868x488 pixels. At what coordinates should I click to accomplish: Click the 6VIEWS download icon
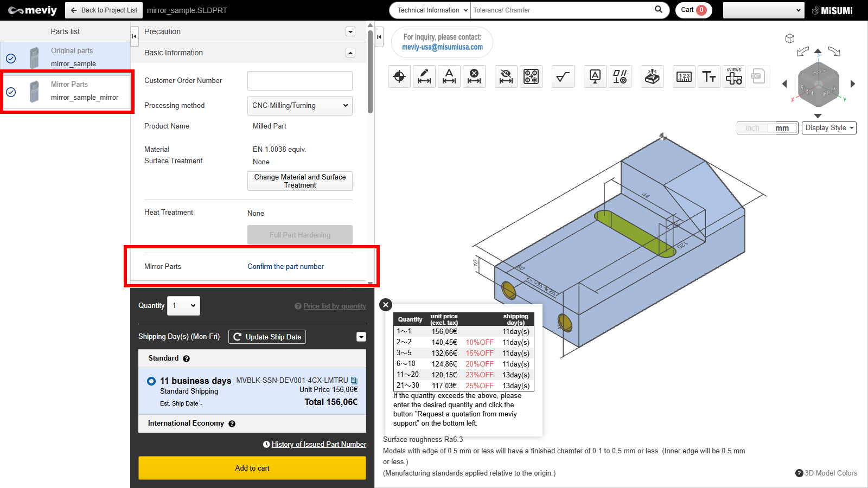[x=734, y=77]
